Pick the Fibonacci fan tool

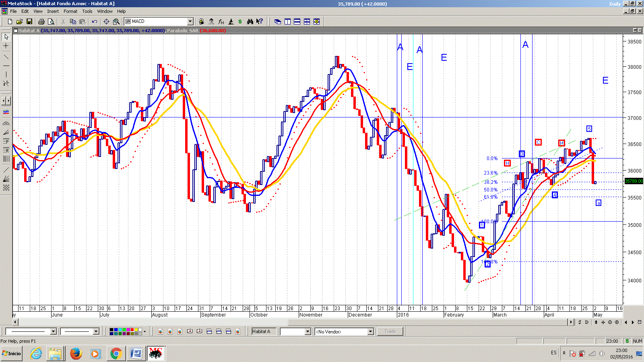[x=6, y=132]
